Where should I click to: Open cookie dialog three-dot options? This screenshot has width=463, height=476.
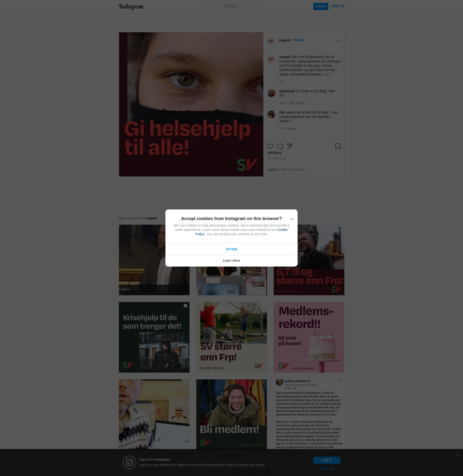[x=292, y=219]
